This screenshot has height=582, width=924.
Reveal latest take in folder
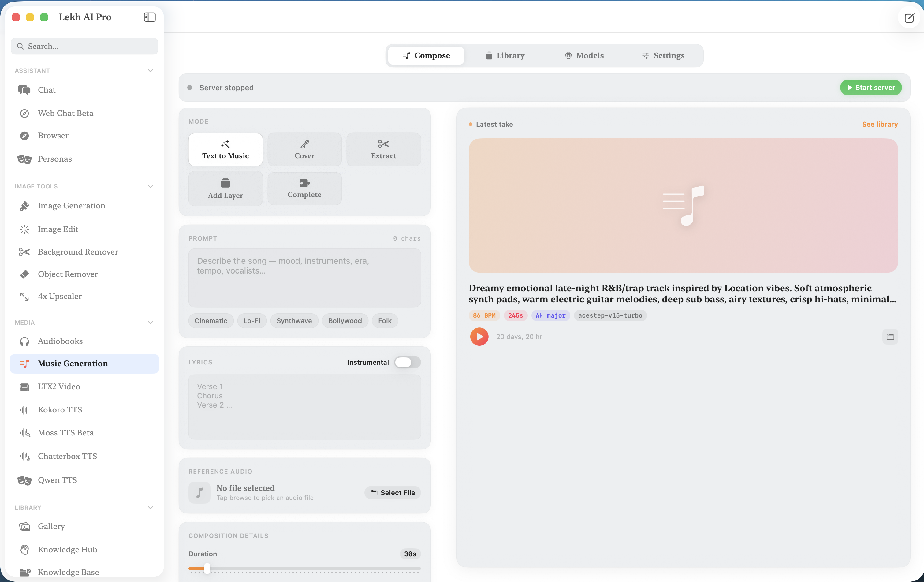click(890, 337)
